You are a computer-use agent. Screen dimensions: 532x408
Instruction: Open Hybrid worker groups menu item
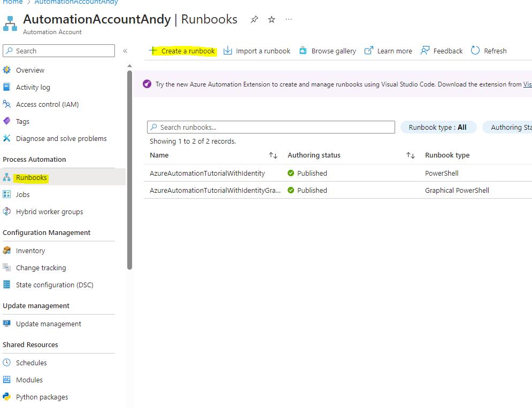pos(49,211)
